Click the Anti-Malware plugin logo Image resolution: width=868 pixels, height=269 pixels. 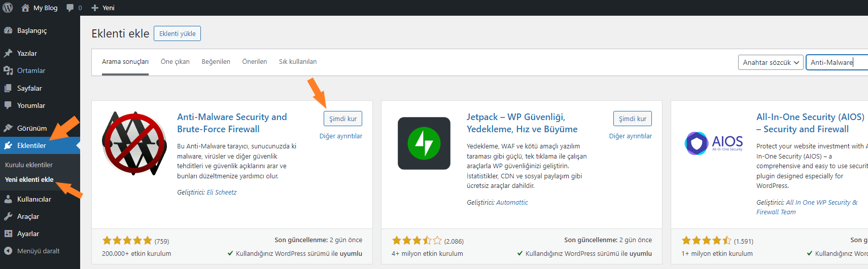click(134, 143)
